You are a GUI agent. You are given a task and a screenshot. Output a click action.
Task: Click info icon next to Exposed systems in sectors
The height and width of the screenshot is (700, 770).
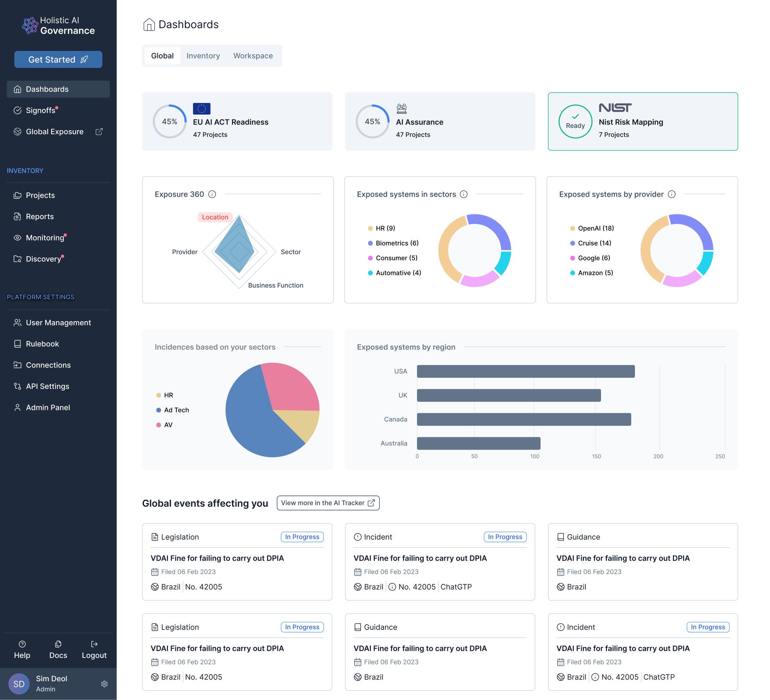tap(463, 194)
